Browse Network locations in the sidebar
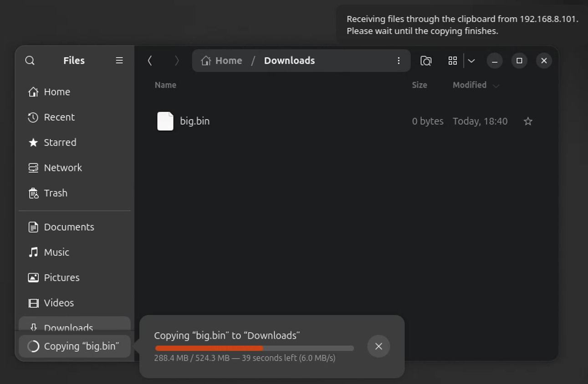This screenshot has height=384, width=588. coord(75,168)
